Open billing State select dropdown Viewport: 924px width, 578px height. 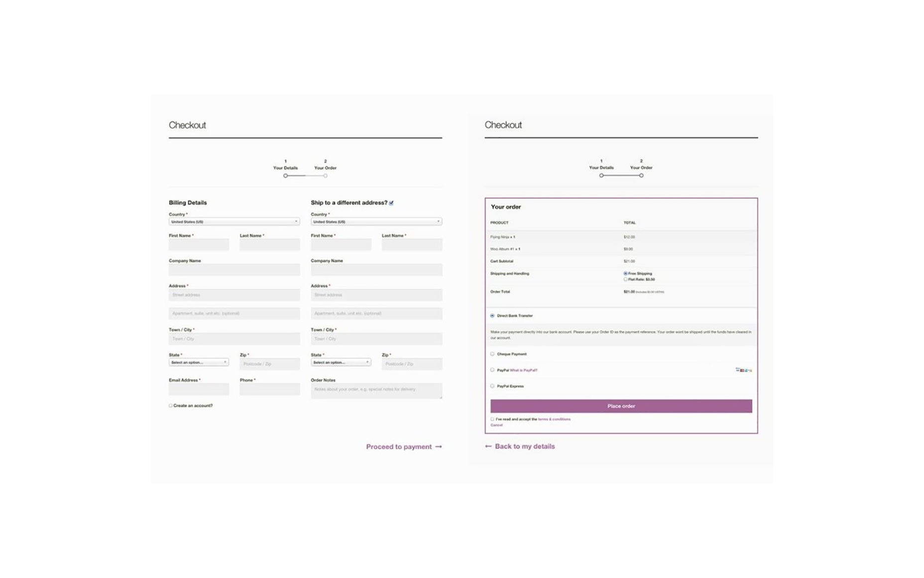pyautogui.click(x=199, y=362)
